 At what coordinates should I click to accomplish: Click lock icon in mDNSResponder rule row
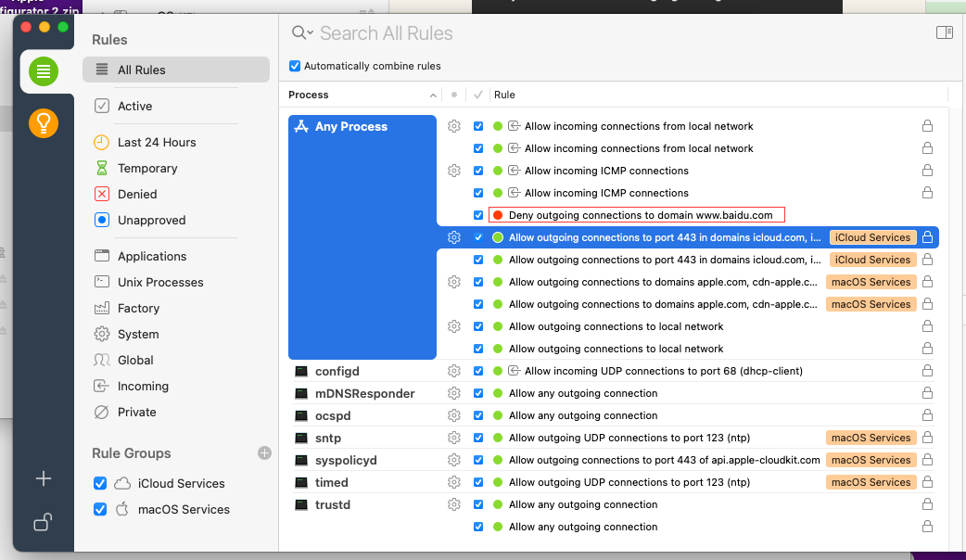(x=926, y=392)
